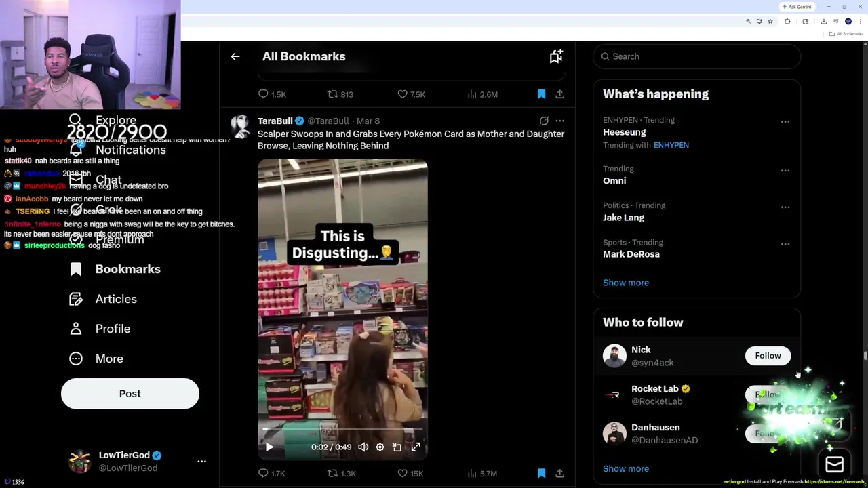Enable picture-in-picture for the video

click(x=397, y=447)
